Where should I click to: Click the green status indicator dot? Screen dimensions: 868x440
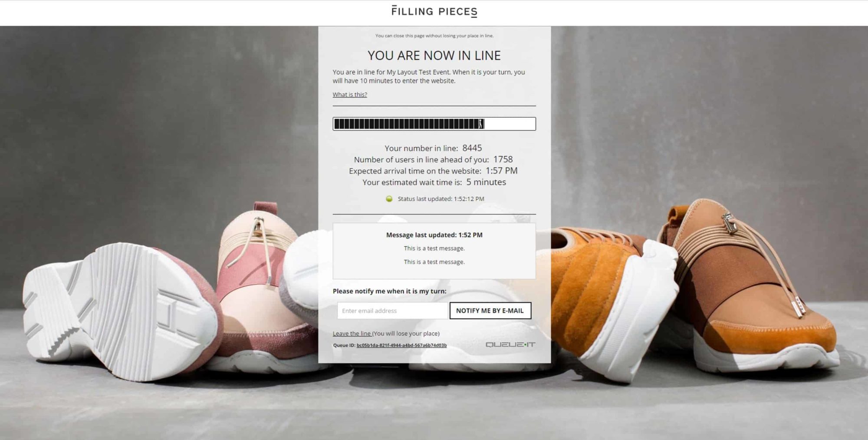pos(389,199)
